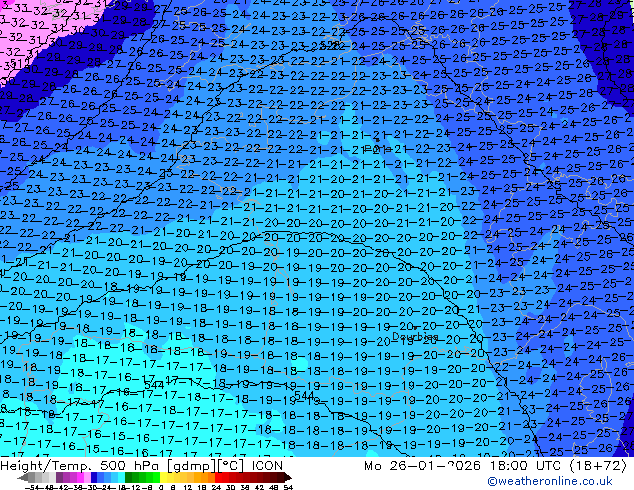Image resolution: width=634 pixels, height=490 pixels.
Task: Open the weatheronline.co.uk copyright link
Action: (x=550, y=481)
